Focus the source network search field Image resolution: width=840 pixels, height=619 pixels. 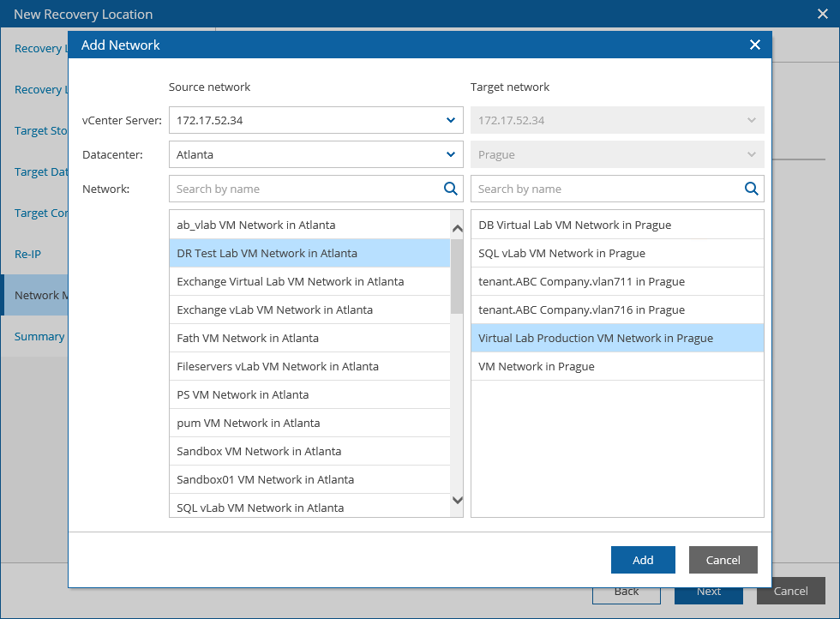click(305, 189)
